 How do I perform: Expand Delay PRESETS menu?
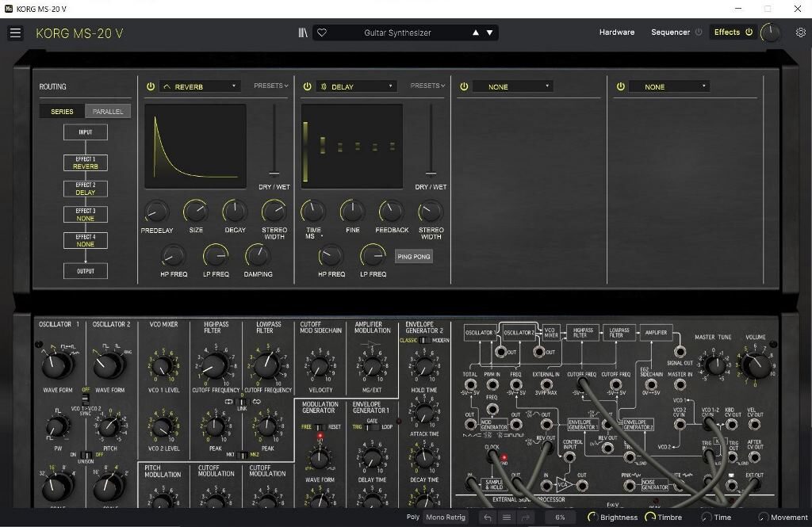[x=427, y=86]
